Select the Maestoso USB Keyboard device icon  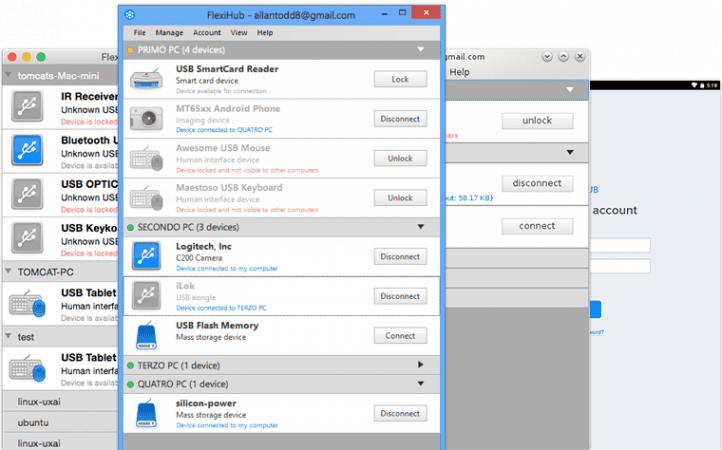(146, 198)
